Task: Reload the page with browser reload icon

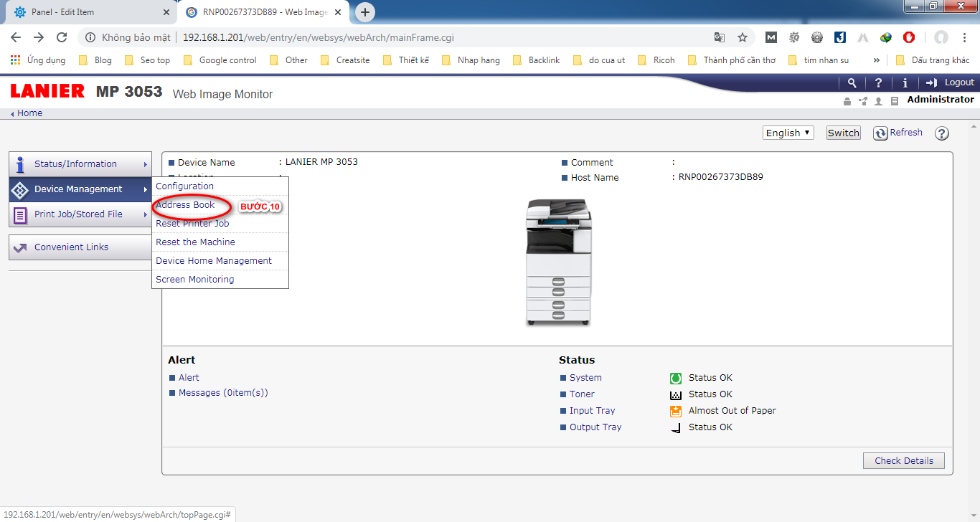Action: tap(62, 37)
